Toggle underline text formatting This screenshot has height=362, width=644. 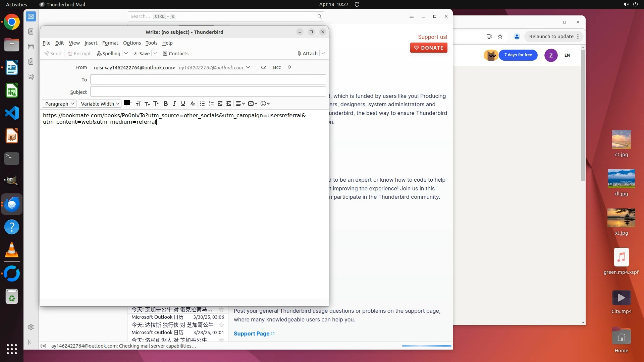pyautogui.click(x=183, y=104)
